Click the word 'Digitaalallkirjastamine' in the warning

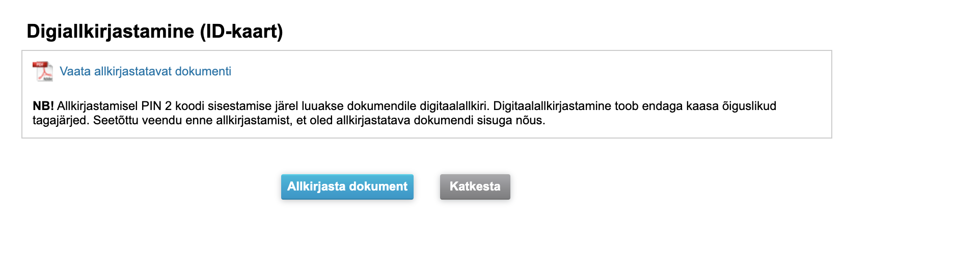pos(552,106)
